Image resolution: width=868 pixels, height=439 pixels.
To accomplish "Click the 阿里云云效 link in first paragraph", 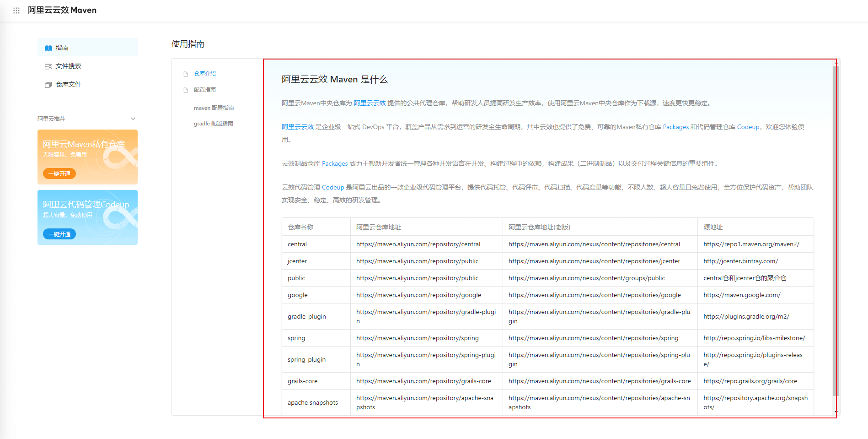I will coord(370,103).
